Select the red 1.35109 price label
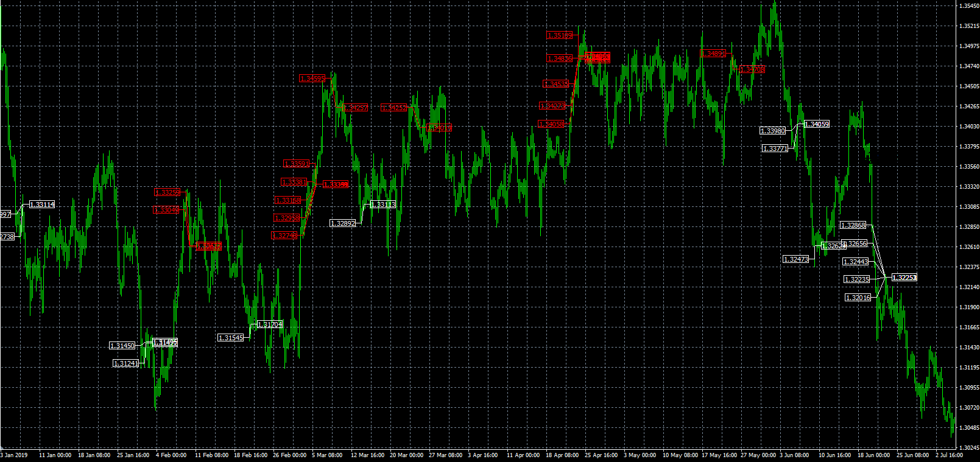The width and height of the screenshot is (980, 462). coord(560,35)
